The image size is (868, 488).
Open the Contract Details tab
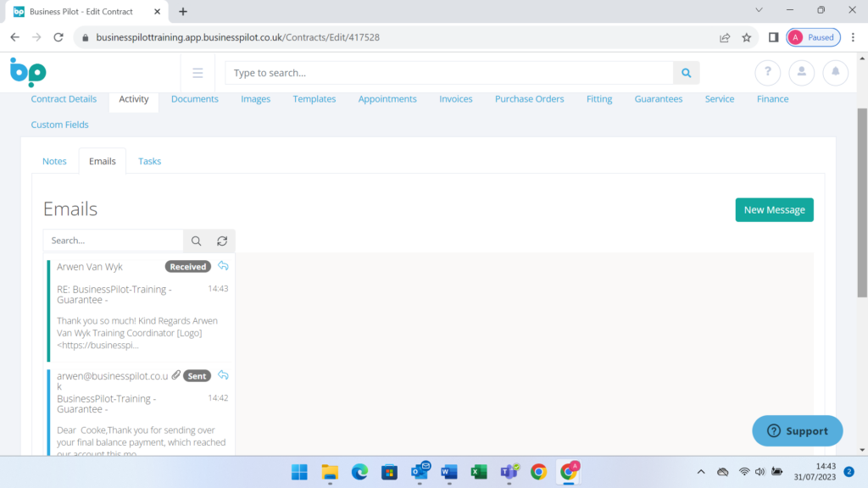click(64, 99)
